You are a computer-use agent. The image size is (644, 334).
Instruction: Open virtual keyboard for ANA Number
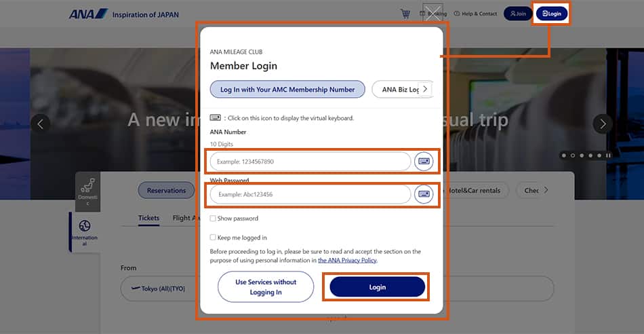424,161
